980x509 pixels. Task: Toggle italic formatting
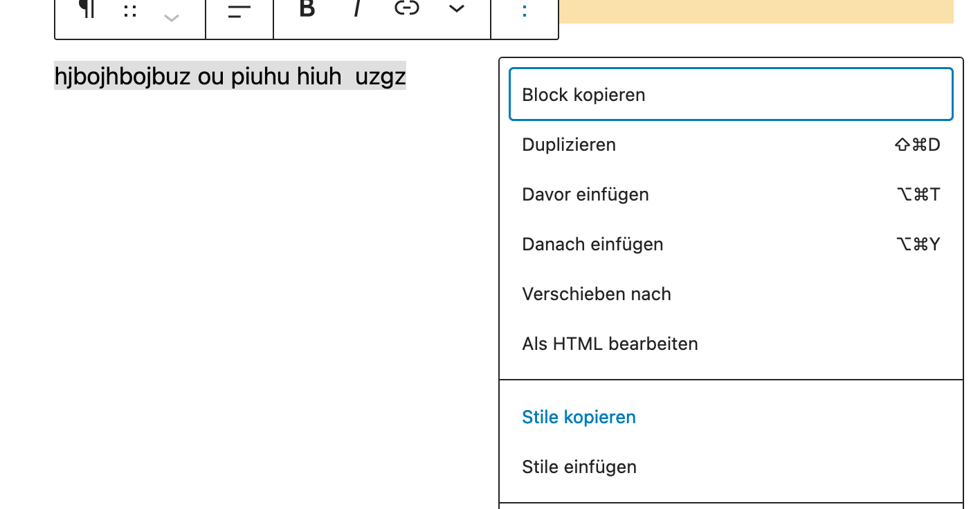[x=357, y=10]
